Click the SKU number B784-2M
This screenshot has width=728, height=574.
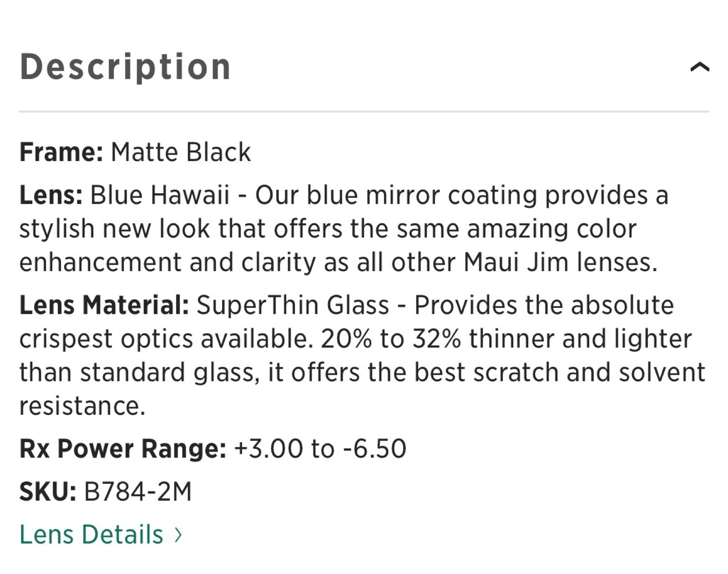point(138,492)
